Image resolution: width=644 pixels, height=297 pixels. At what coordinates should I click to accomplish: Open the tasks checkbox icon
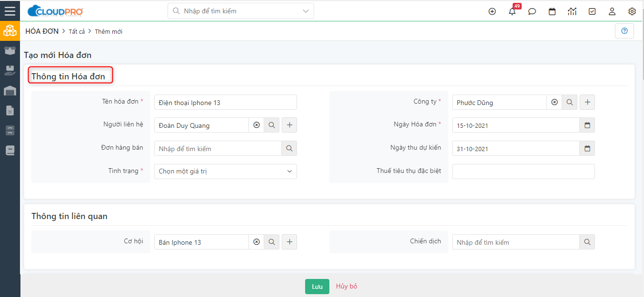click(x=592, y=11)
